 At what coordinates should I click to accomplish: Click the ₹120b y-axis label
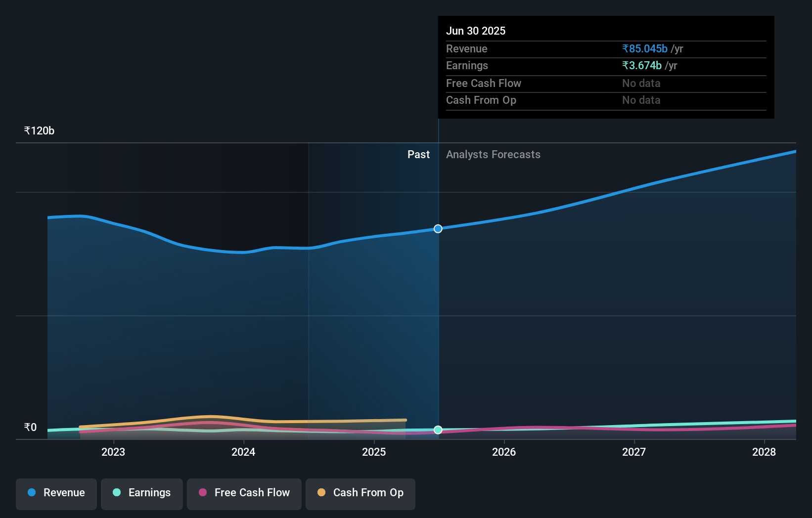pos(39,131)
